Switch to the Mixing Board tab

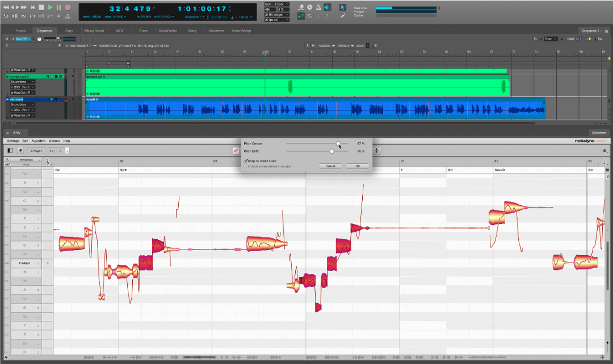click(x=94, y=31)
